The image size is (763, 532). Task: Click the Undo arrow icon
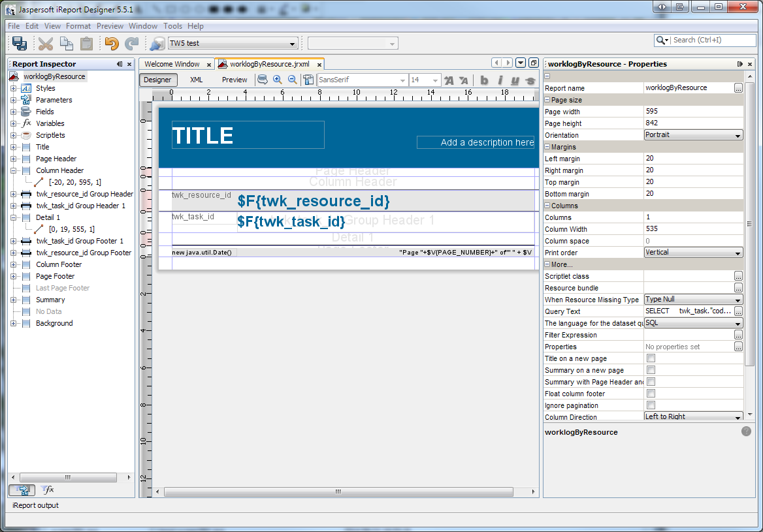click(x=112, y=44)
